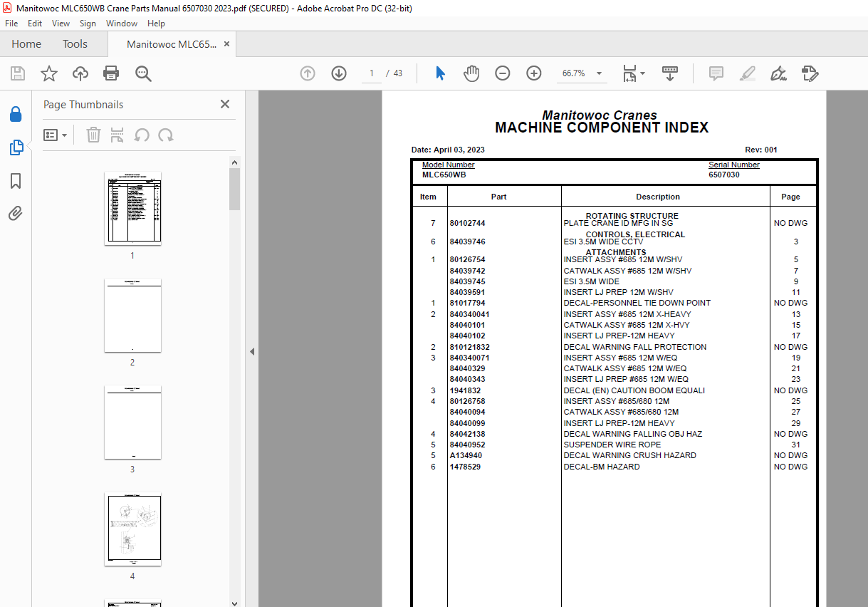The width and height of the screenshot is (868, 607).
Task: Select page 2 thumbnail
Action: pos(132,316)
